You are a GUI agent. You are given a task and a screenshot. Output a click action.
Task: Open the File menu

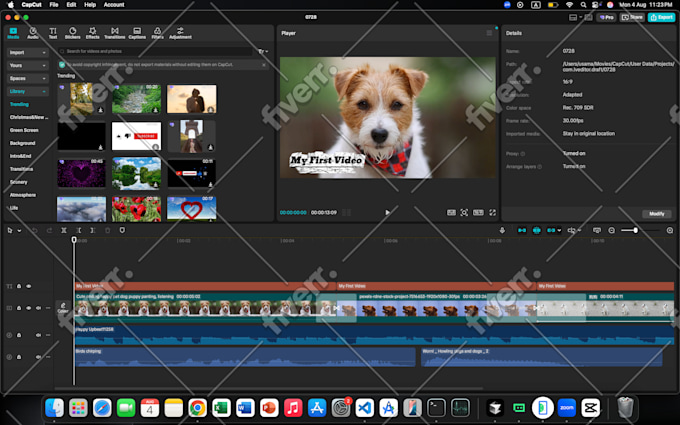click(54, 5)
